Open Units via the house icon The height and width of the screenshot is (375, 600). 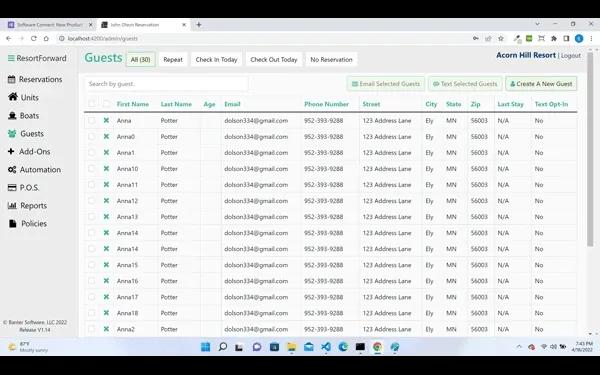click(13, 97)
